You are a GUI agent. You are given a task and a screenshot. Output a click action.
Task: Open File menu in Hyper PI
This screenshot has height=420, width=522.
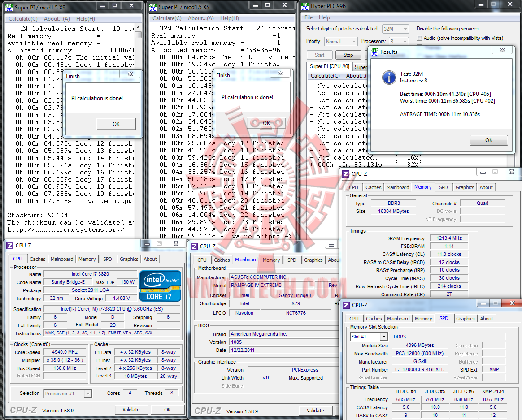[x=309, y=17]
